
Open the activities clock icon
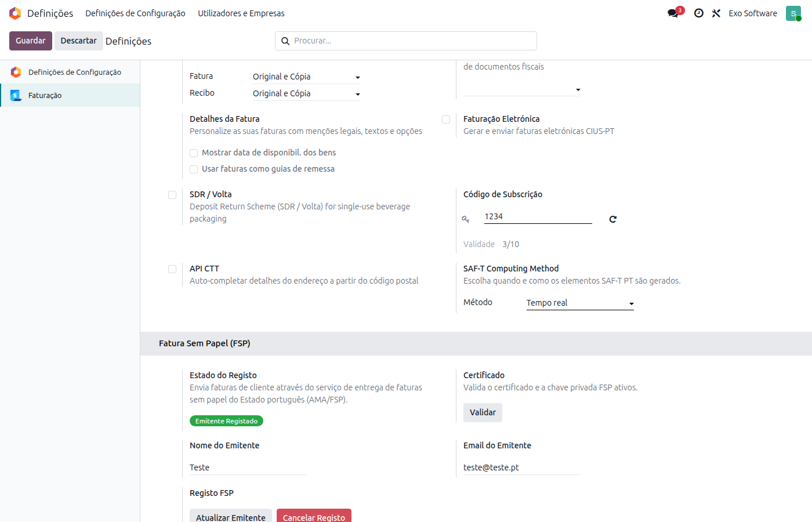(x=699, y=13)
